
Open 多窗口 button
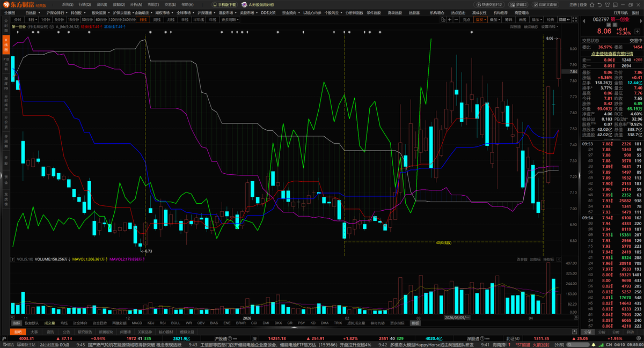[518, 5]
